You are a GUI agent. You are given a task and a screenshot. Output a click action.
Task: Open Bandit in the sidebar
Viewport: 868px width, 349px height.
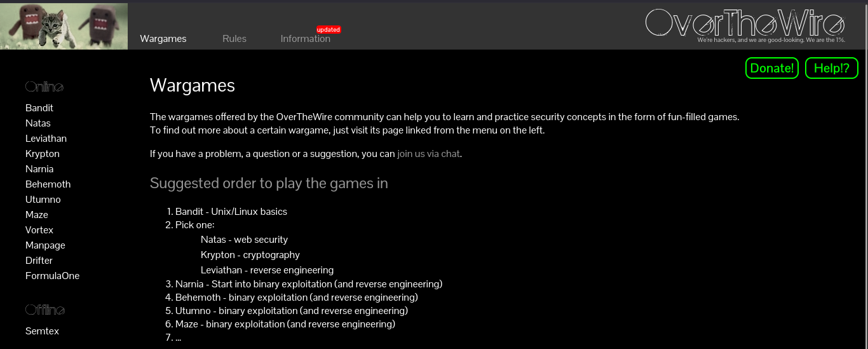[39, 108]
